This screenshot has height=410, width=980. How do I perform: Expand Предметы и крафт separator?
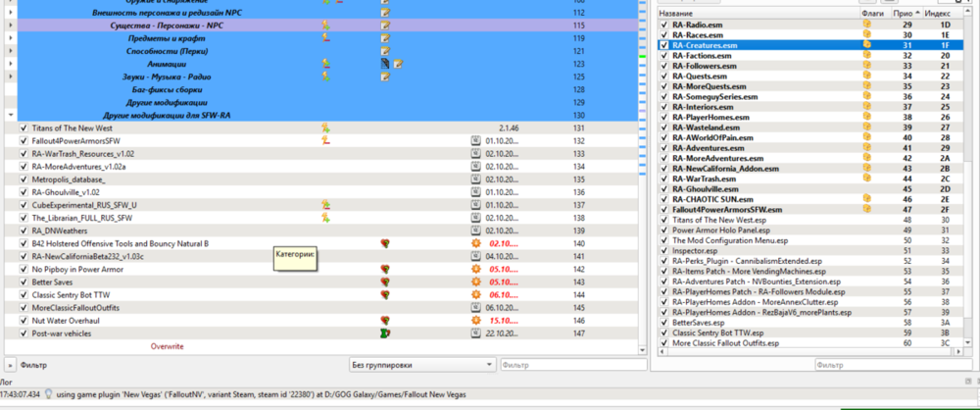[11, 38]
